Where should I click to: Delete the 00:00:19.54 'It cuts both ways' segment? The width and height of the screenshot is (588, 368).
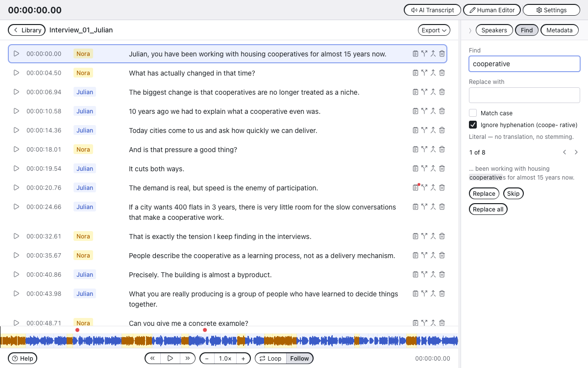click(x=442, y=168)
